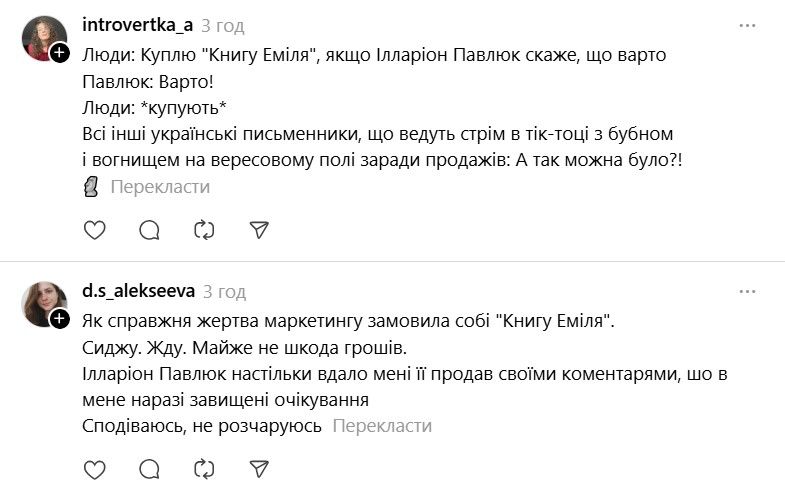This screenshot has width=785, height=495.
Task: Translate the second post with Перекласти
Action: 381,426
